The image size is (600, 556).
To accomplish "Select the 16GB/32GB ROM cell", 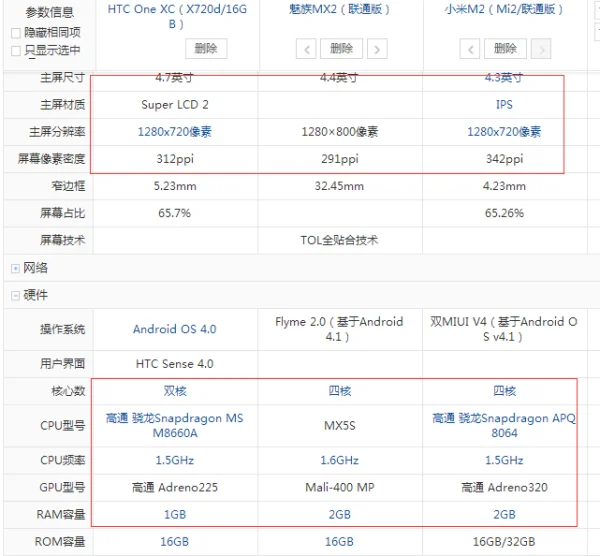I will click(504, 541).
